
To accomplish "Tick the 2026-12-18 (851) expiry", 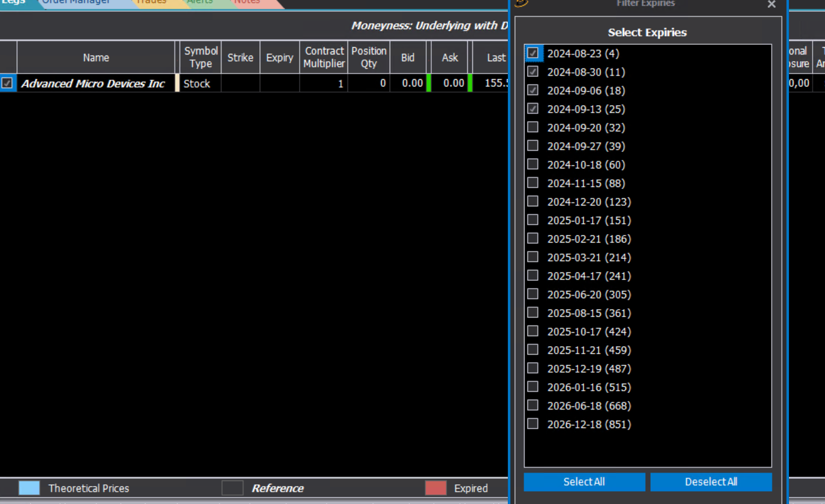I will [x=533, y=424].
